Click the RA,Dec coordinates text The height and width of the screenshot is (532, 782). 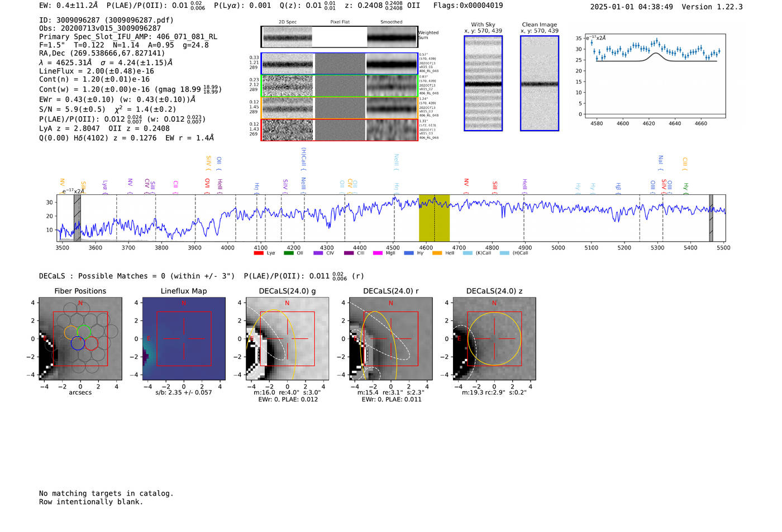click(102, 53)
